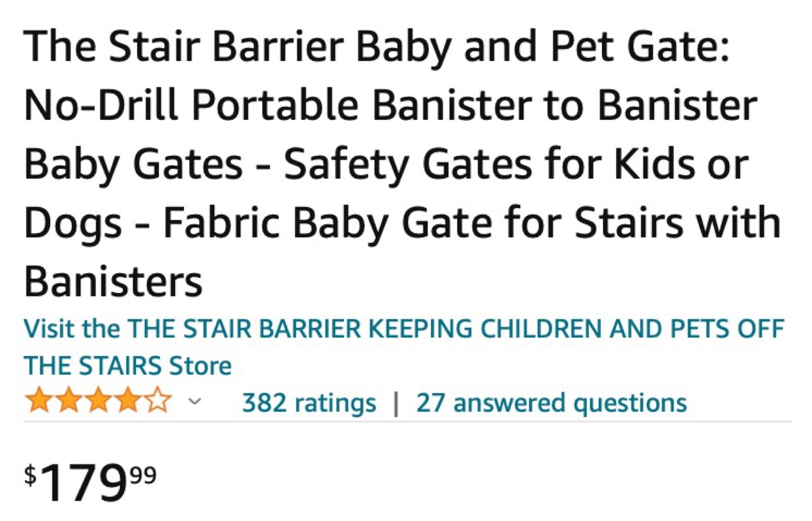The width and height of the screenshot is (812, 521).
Task: Open the 27 answered questions link
Action: [551, 403]
